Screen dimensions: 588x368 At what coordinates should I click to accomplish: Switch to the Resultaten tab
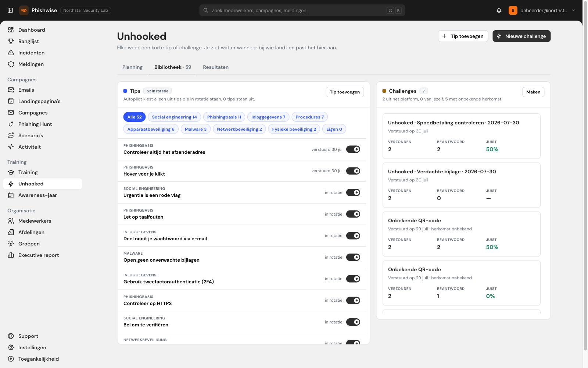[216, 67]
